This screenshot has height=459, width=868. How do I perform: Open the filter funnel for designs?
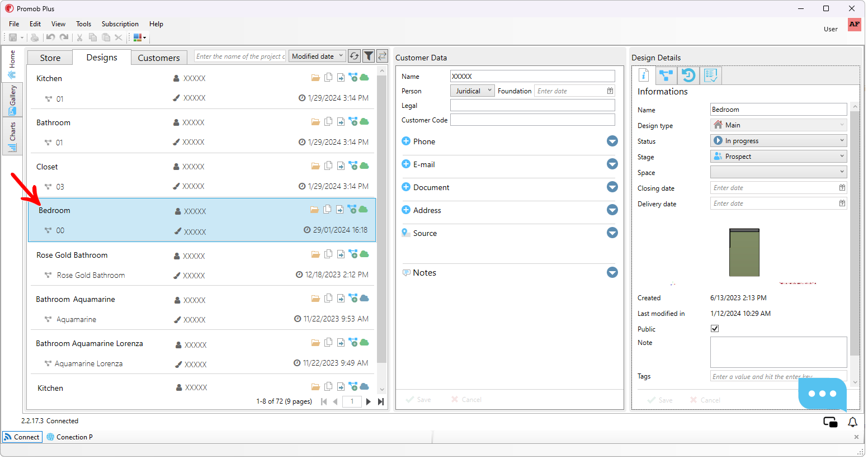[369, 56]
